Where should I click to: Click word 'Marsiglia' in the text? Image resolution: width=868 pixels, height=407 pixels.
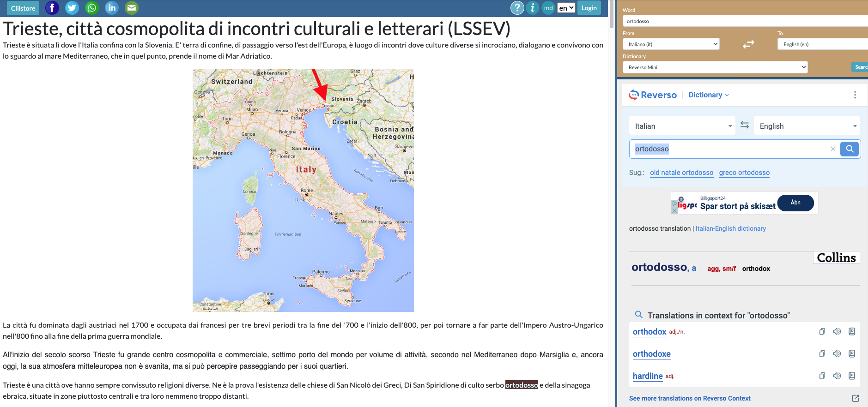tap(553, 354)
